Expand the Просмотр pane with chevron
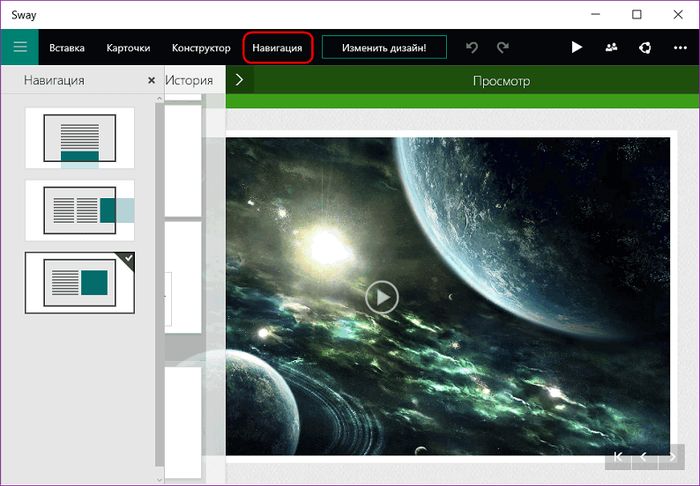This screenshot has height=486, width=700. pos(239,80)
